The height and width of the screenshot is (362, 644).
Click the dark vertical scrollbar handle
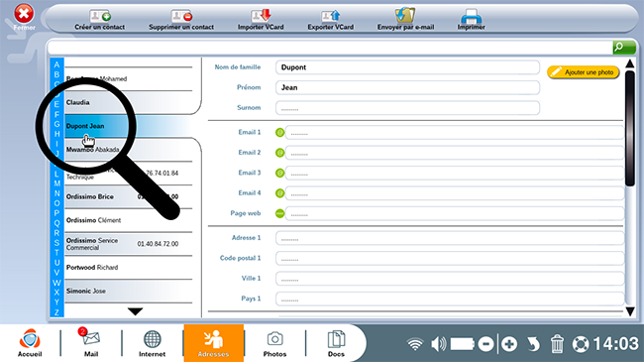[629, 128]
